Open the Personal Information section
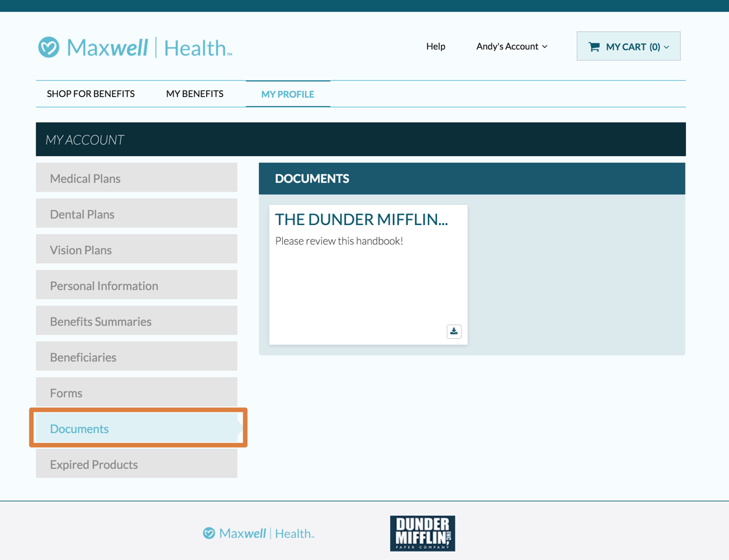729x560 pixels. [137, 286]
